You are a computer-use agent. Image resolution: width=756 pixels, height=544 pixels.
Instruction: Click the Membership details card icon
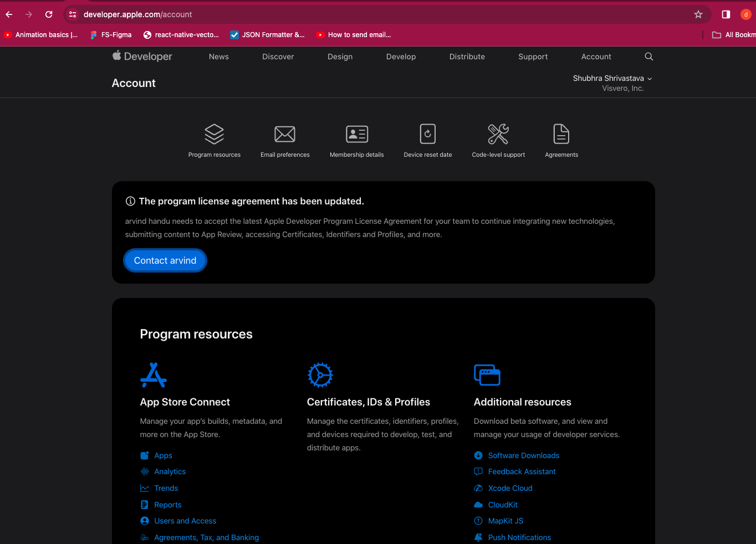(356, 134)
